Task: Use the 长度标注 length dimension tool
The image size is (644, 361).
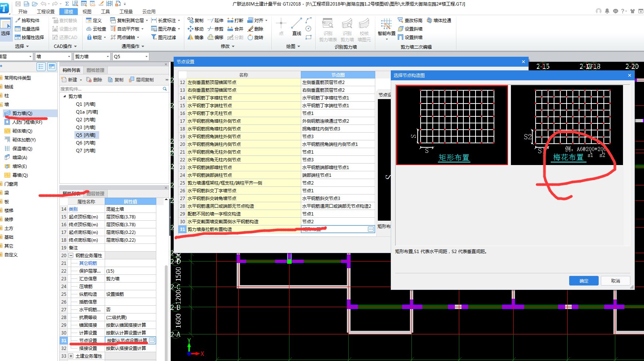Action: click(166, 20)
